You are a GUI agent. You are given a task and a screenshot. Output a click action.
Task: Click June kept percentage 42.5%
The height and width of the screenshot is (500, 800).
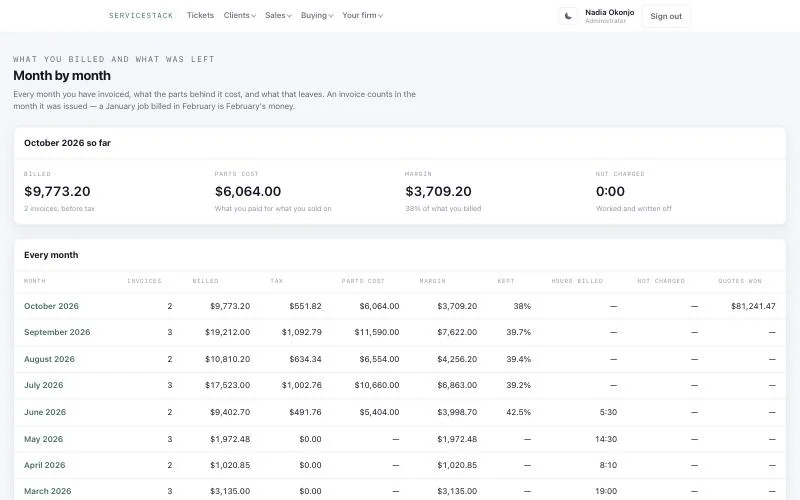click(518, 412)
